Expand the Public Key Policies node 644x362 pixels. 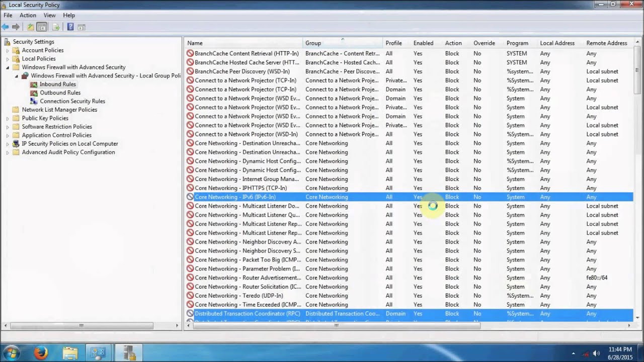point(8,118)
